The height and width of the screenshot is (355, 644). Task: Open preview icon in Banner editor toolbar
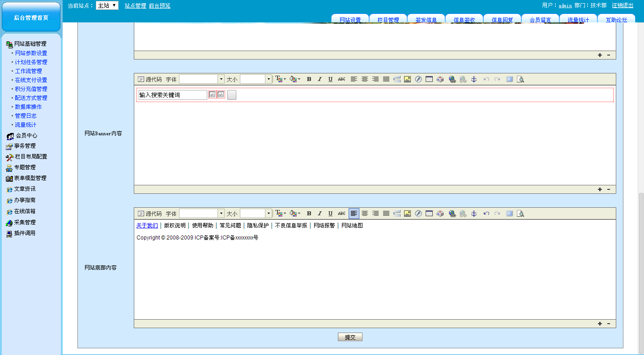[x=520, y=79]
